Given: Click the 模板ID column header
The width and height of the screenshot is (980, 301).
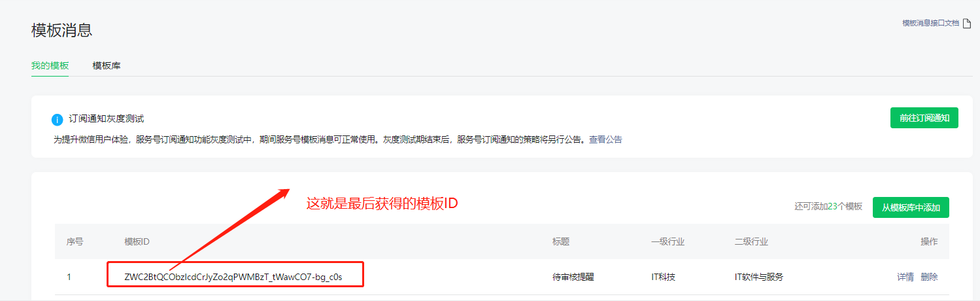Looking at the screenshot, I should click(137, 241).
